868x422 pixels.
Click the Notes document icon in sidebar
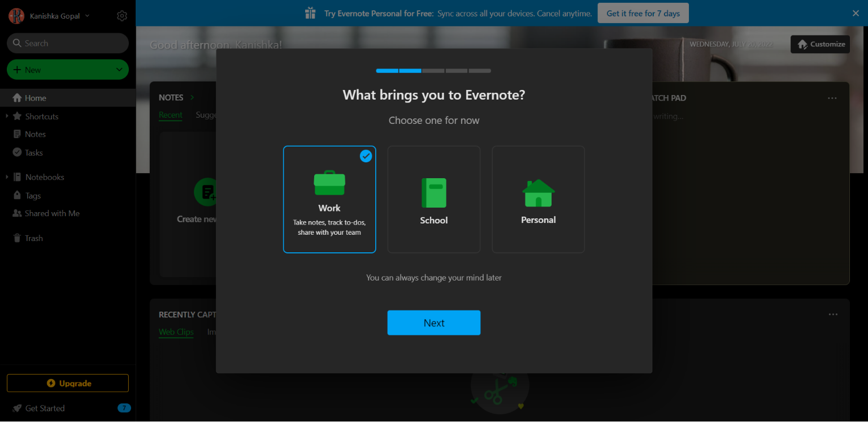tap(17, 134)
